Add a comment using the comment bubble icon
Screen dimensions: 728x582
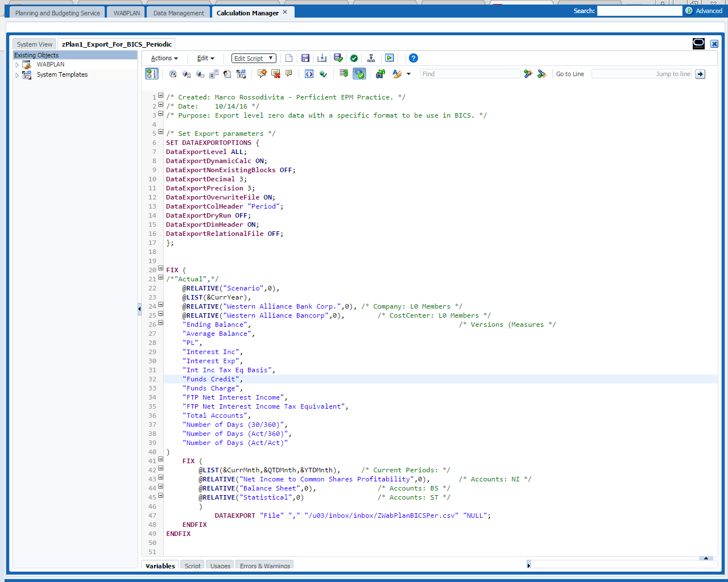click(x=288, y=74)
